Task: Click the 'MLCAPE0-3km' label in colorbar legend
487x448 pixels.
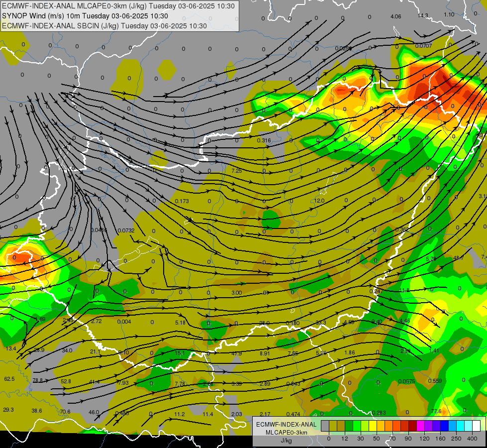Action: 286,433
